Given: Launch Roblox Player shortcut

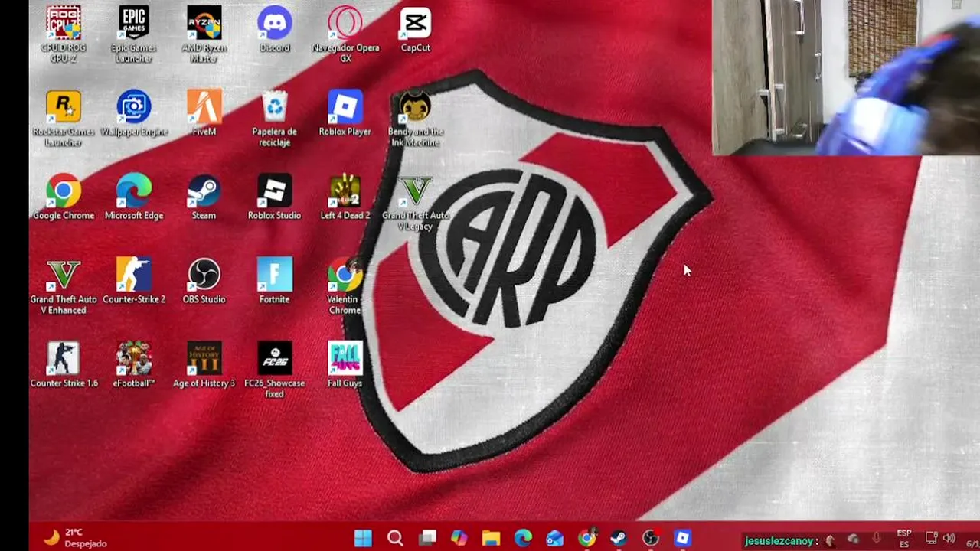Looking at the screenshot, I should [x=345, y=113].
